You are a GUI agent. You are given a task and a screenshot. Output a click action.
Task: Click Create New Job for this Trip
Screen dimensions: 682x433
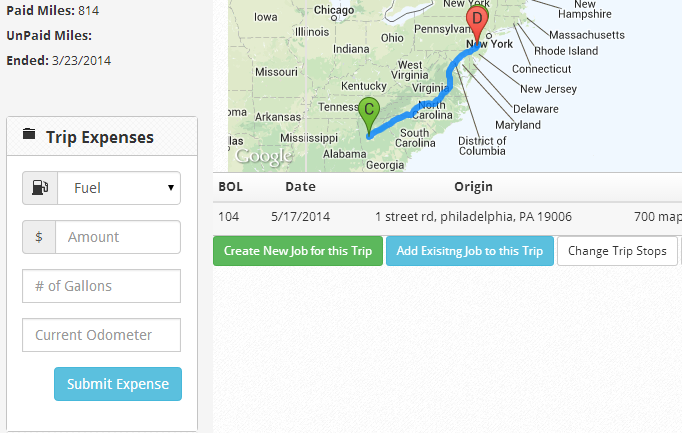pos(298,251)
